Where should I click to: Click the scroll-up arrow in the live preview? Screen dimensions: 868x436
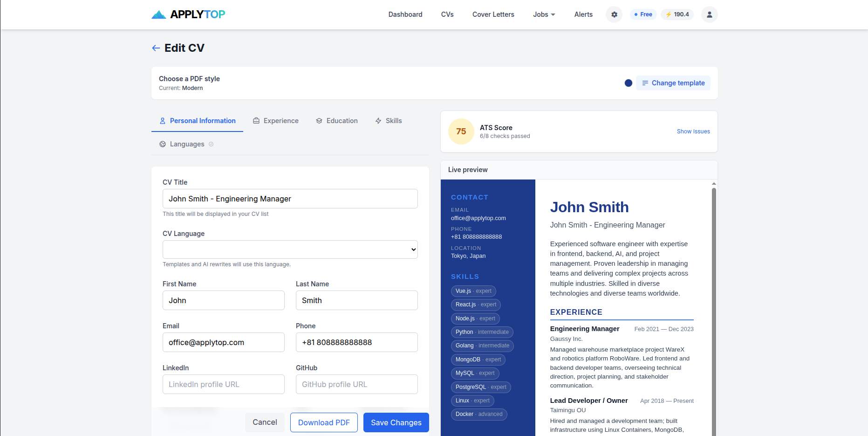point(714,184)
